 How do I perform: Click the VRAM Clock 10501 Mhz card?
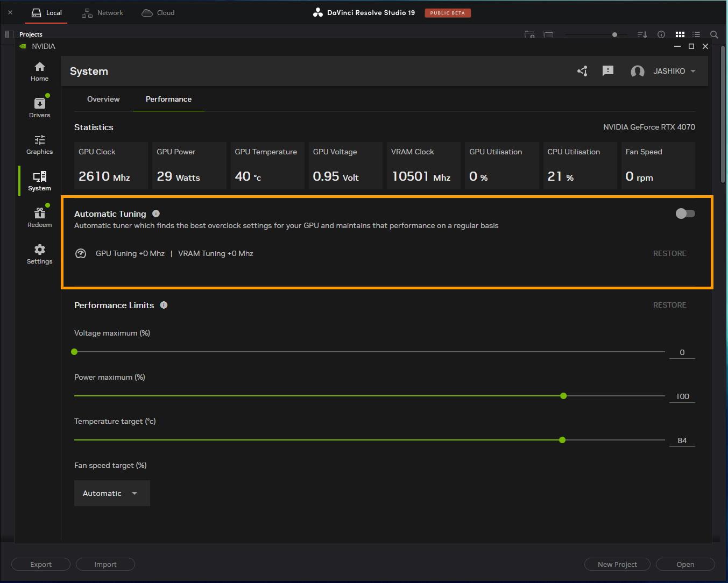click(x=423, y=166)
